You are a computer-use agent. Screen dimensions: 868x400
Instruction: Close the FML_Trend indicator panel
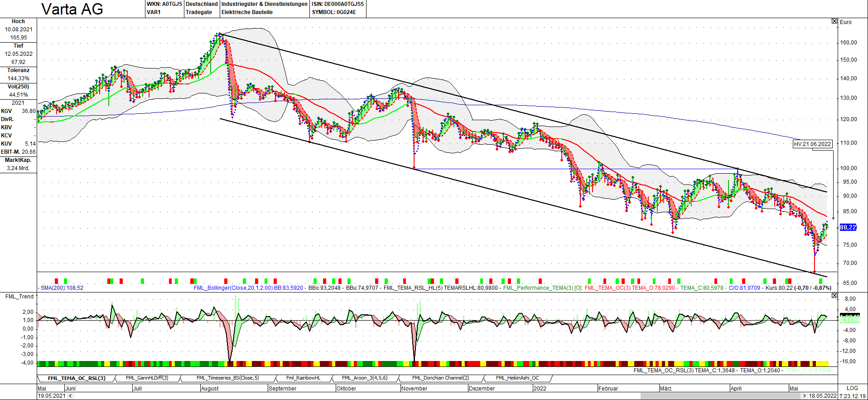(834, 296)
